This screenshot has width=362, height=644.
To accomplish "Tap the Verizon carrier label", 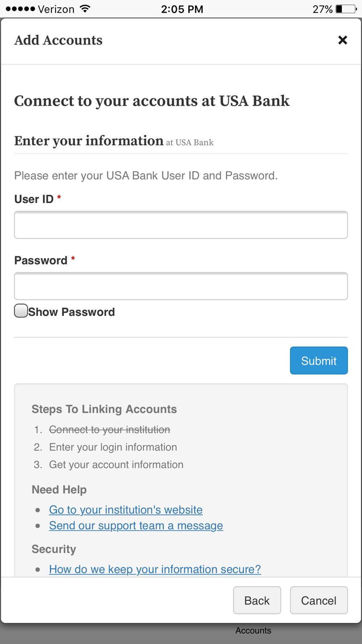I will (56, 9).
